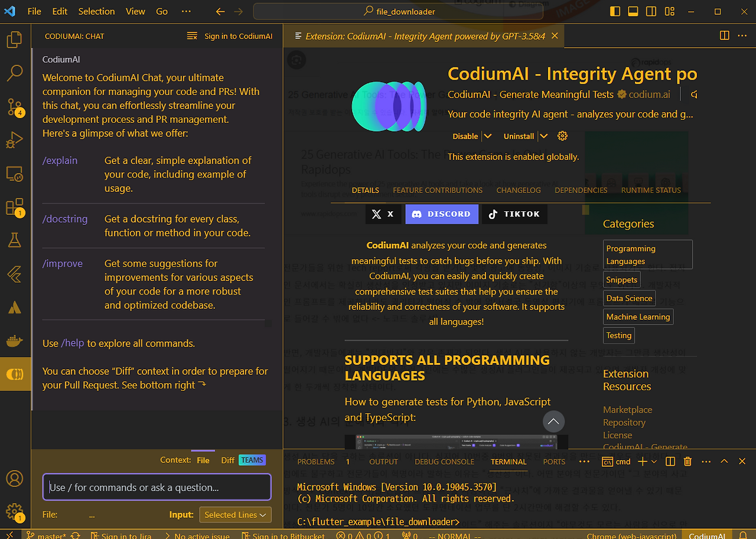Select Diff context option in CodiumAI chat
Viewport: 756px width, 539px height.
tap(228, 460)
